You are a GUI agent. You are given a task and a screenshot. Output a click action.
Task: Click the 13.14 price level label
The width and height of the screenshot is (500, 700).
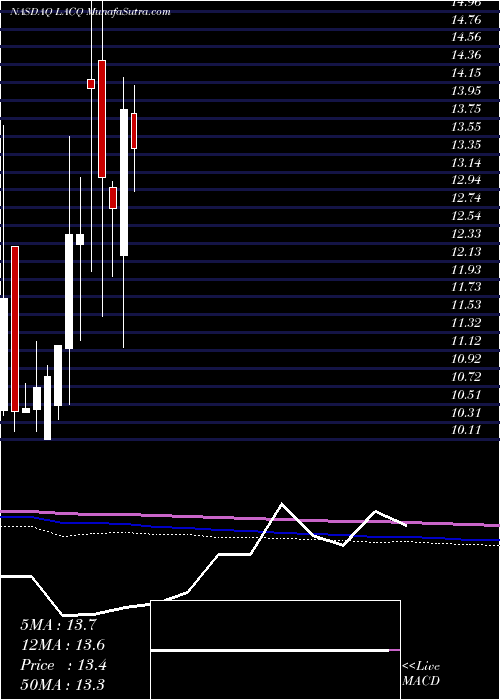pos(466,162)
